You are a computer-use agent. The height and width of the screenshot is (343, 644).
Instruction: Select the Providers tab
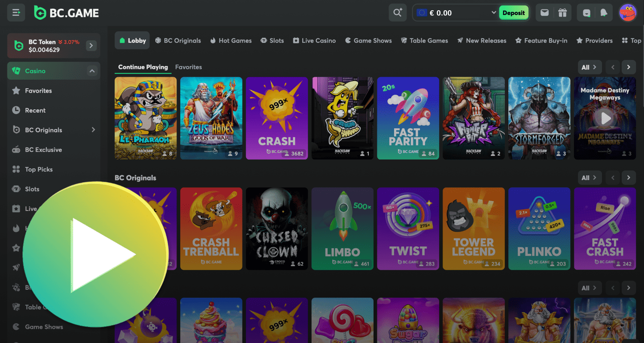tap(594, 40)
